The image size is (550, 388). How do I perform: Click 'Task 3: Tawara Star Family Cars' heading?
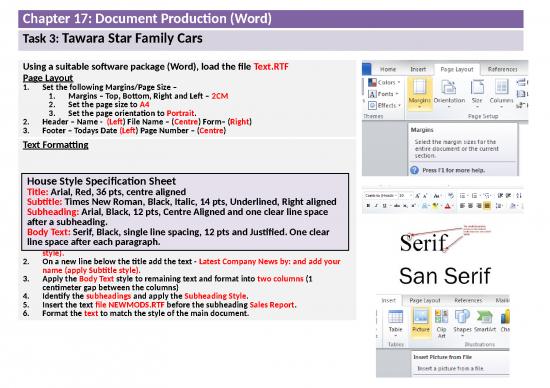pyautogui.click(x=113, y=38)
